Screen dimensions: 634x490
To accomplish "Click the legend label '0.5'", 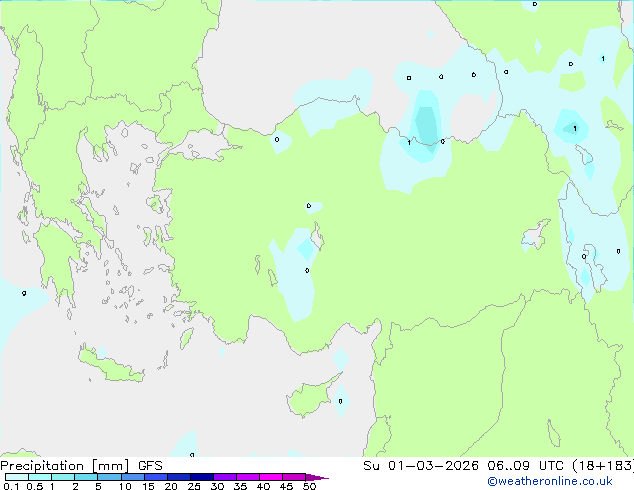I will click(35, 486).
